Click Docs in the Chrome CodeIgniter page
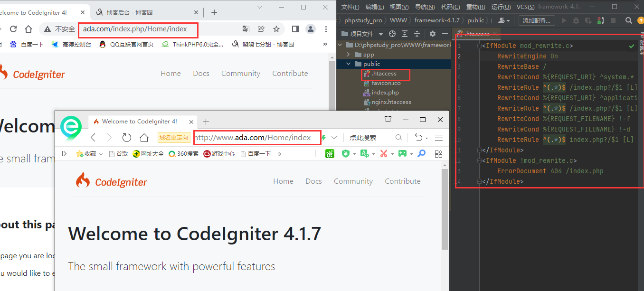Viewport: 644px width, 291px height. 201,74
